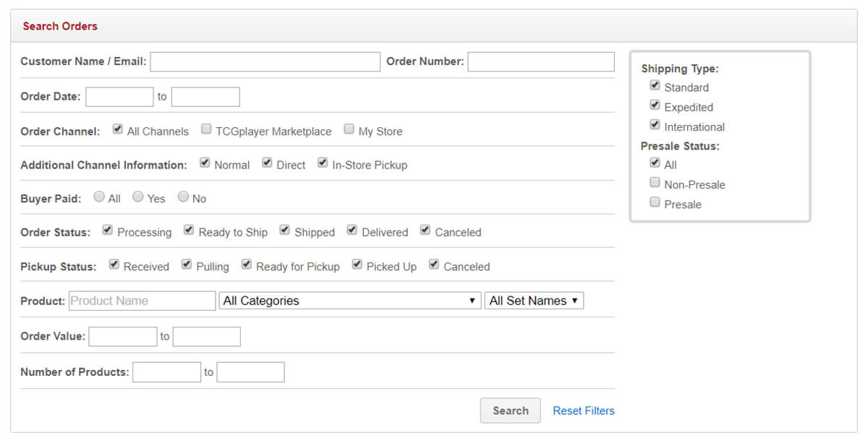Uncheck Picked Up pickup status
This screenshot has height=446, width=868.
click(357, 265)
